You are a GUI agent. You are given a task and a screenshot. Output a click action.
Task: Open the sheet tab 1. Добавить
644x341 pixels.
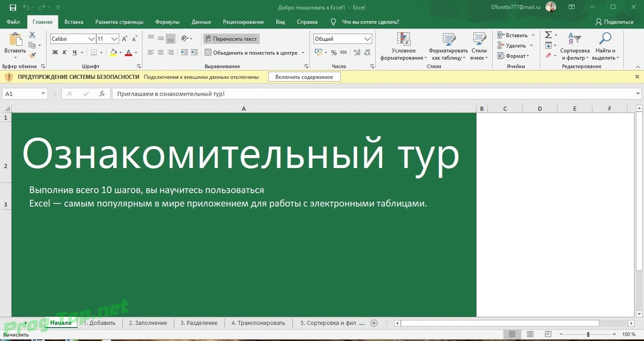pyautogui.click(x=99, y=323)
